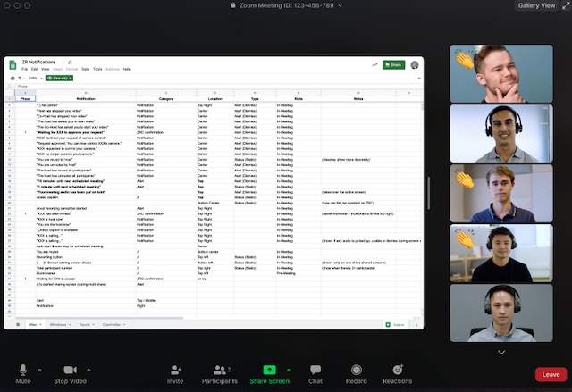Image resolution: width=572 pixels, height=392 pixels.
Task: Mute the microphone
Action: point(23,374)
